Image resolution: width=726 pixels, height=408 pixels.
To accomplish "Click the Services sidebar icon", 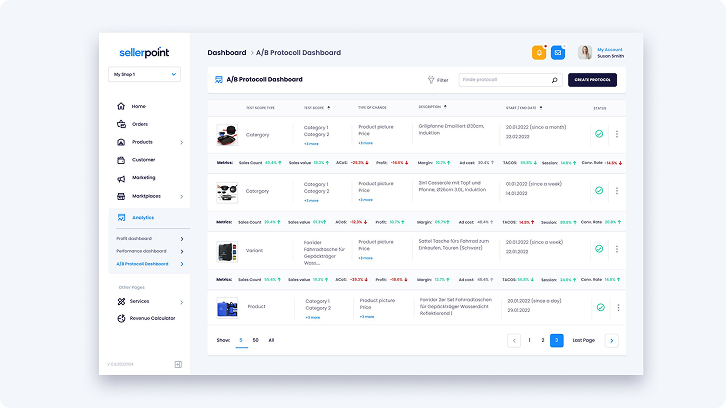I will click(121, 301).
